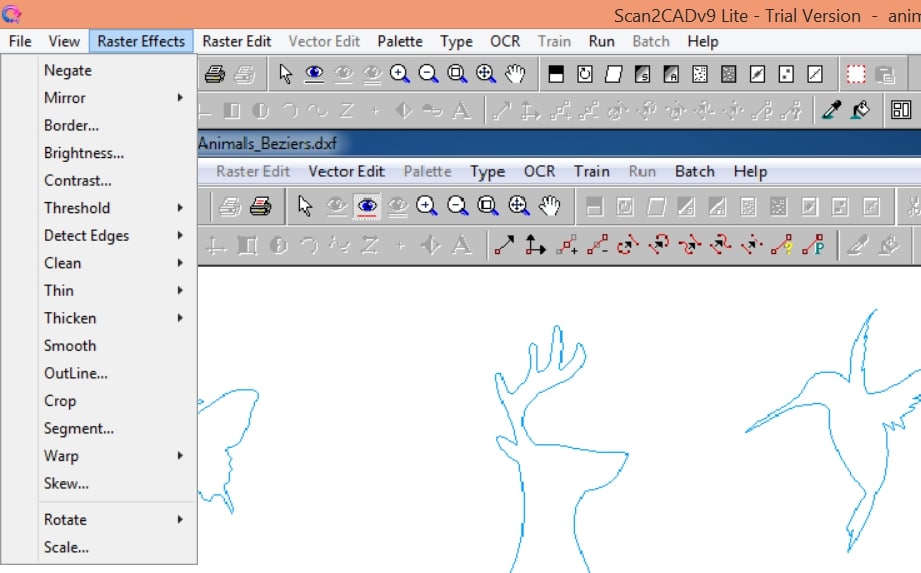
Task: Open the Run menu in top menu bar
Action: click(x=601, y=42)
